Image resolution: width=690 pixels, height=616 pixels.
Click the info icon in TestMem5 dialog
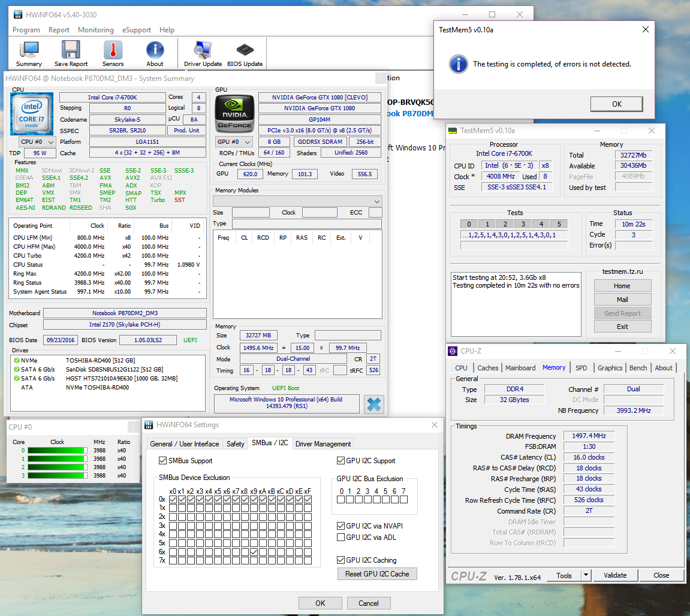[x=458, y=64]
